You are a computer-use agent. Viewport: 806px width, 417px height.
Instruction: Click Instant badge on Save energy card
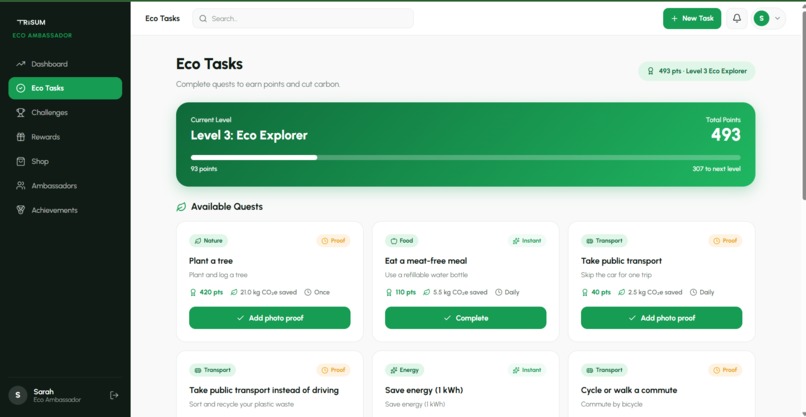527,370
